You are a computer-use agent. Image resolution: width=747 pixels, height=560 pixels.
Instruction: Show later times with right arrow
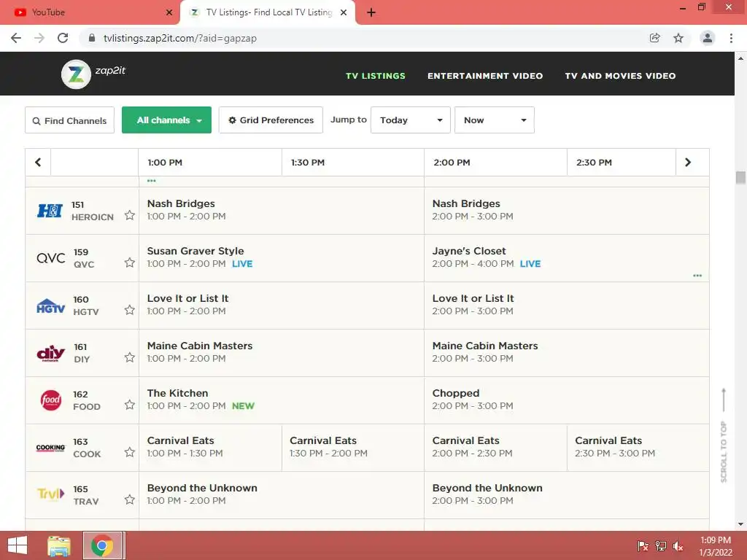tap(688, 163)
